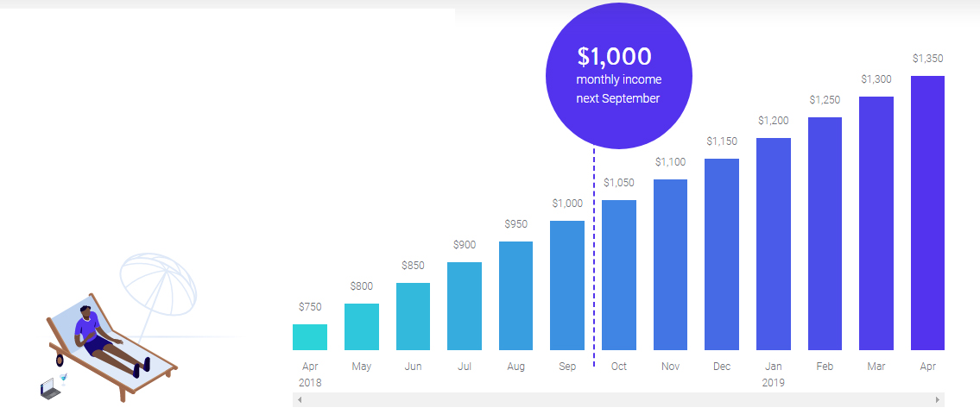
Task: Click the October $1,050 bar
Action: coord(619,275)
